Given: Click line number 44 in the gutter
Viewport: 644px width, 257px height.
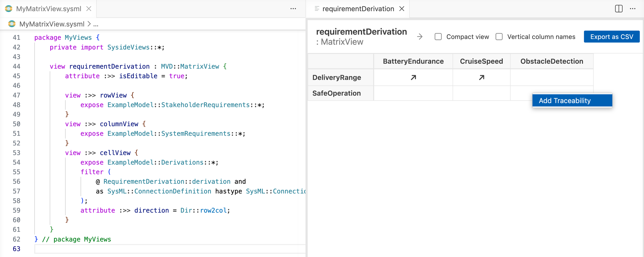Looking at the screenshot, I should pyautogui.click(x=16, y=66).
